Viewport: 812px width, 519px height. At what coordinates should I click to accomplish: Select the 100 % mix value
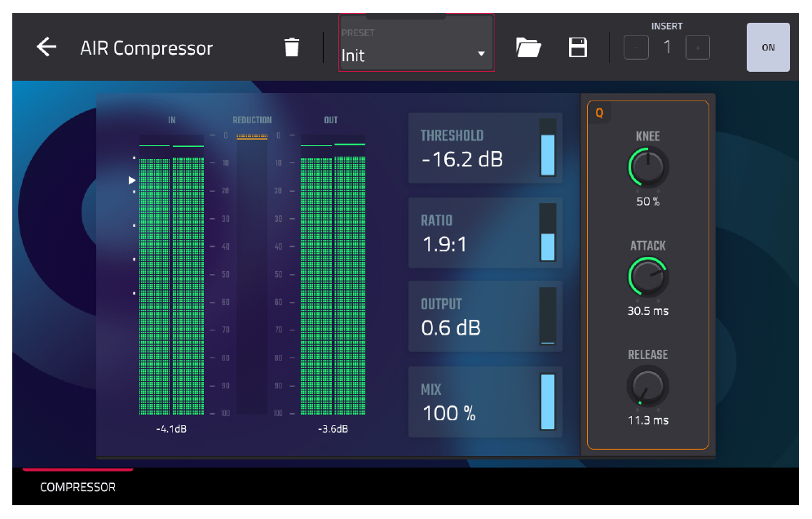(449, 413)
